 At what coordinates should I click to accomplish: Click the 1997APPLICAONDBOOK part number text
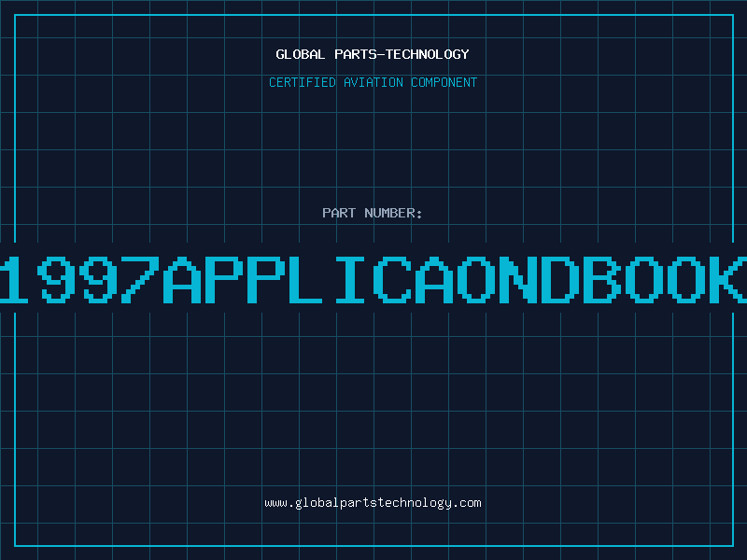373,280
